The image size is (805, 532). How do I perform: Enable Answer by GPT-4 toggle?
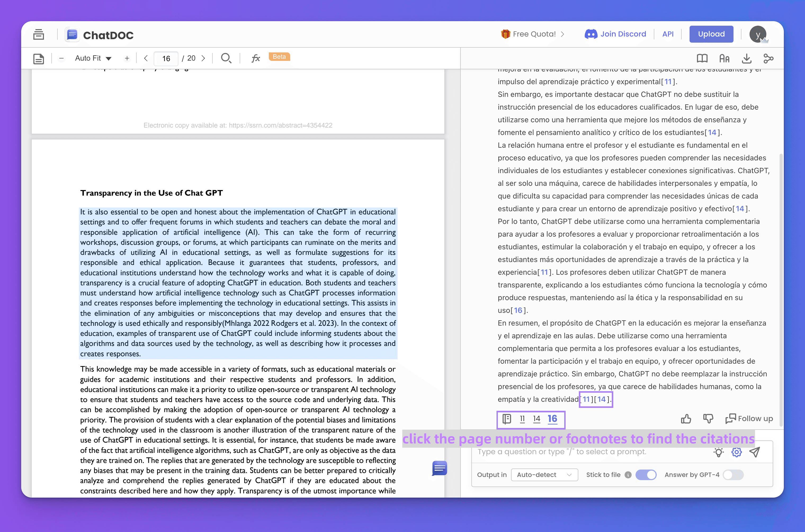coord(733,475)
